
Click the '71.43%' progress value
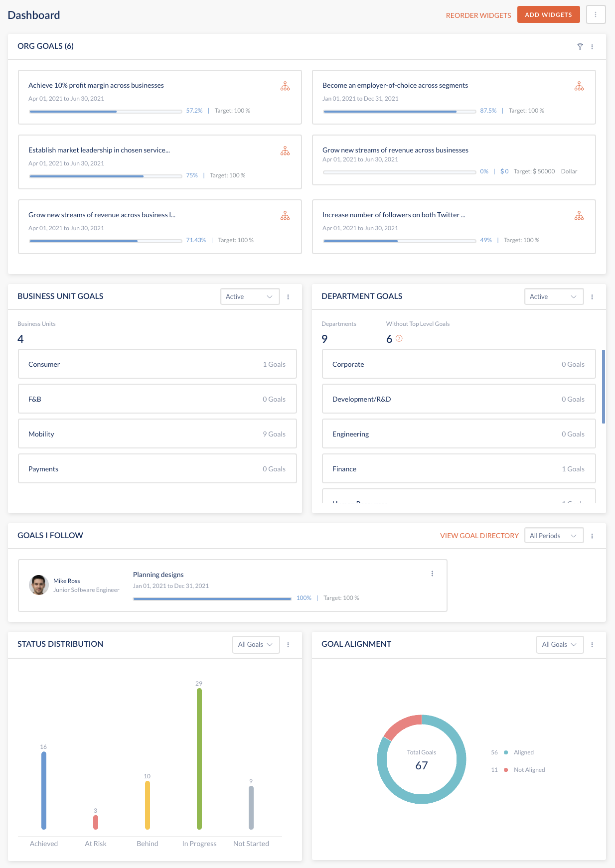(196, 240)
